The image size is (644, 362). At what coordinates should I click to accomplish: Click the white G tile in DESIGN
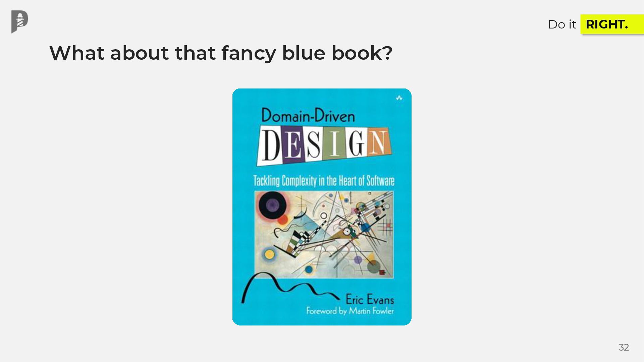click(x=357, y=142)
